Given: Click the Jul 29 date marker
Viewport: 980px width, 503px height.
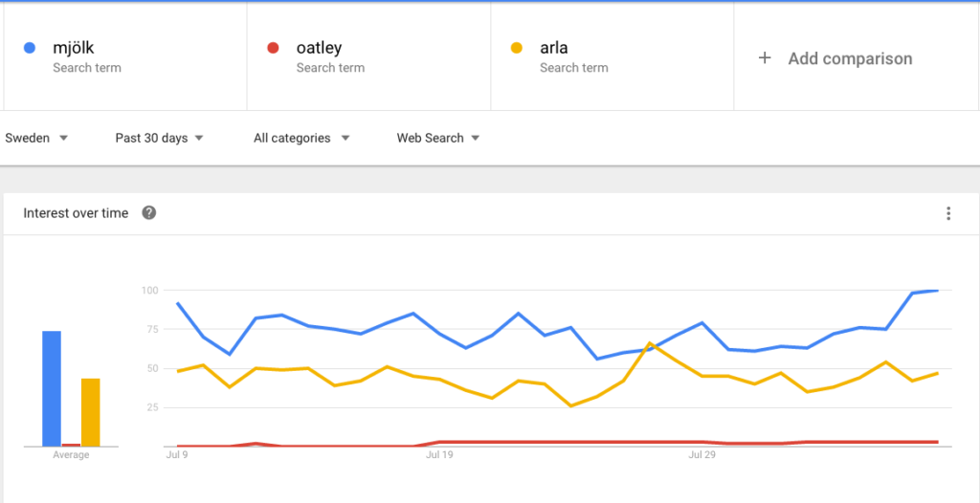Looking at the screenshot, I should pos(702,456).
